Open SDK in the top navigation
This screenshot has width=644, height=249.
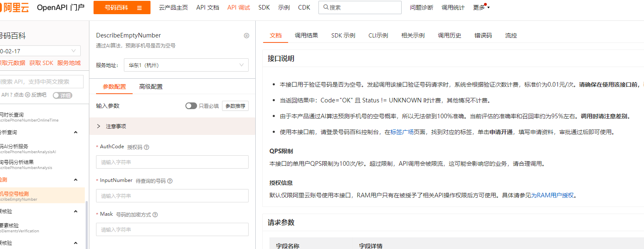click(264, 7)
